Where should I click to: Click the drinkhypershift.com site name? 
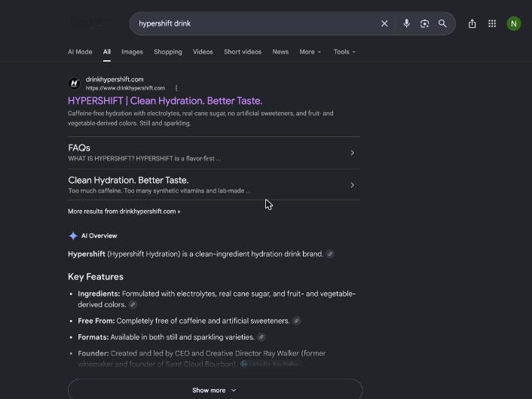coord(115,79)
